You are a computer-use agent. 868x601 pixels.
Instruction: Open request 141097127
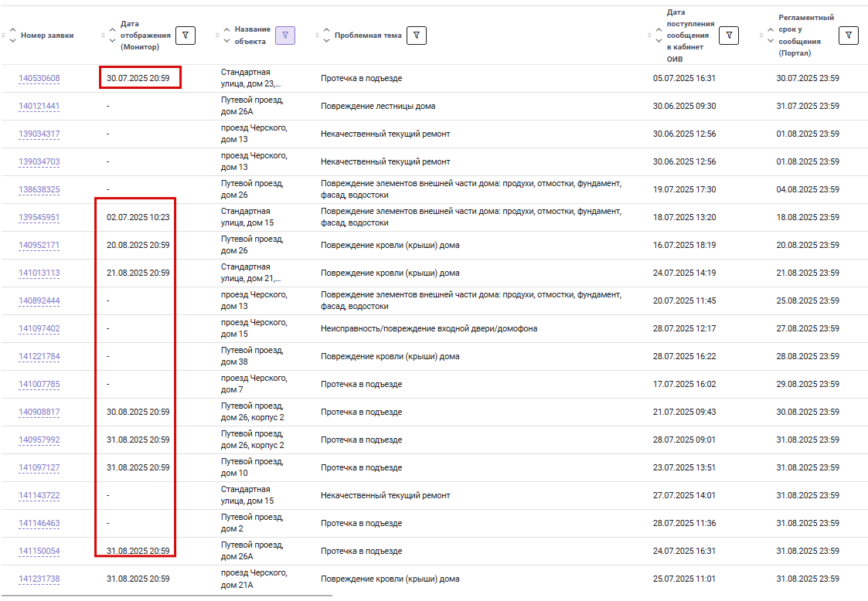tap(39, 467)
